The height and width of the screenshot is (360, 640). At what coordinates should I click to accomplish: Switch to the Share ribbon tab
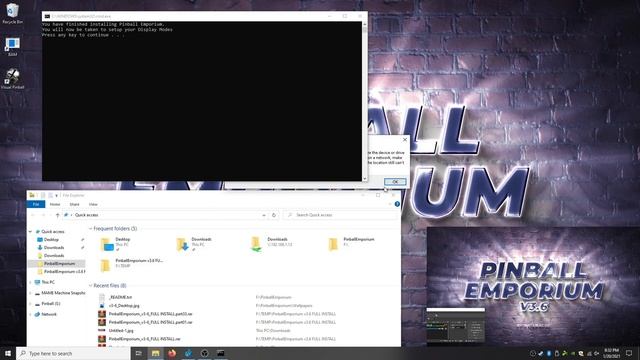point(74,204)
